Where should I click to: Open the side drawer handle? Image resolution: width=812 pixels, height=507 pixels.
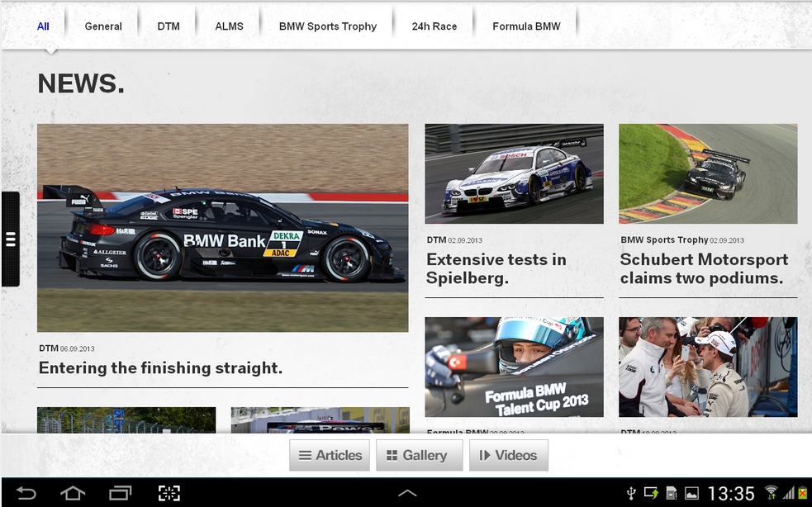[x=11, y=239]
